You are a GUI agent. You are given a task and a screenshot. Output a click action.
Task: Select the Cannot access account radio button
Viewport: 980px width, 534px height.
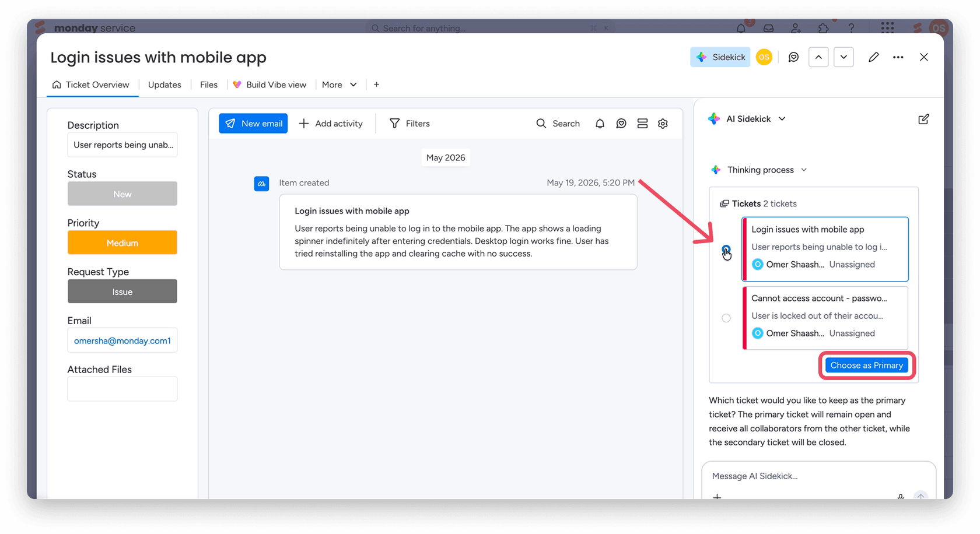726,318
